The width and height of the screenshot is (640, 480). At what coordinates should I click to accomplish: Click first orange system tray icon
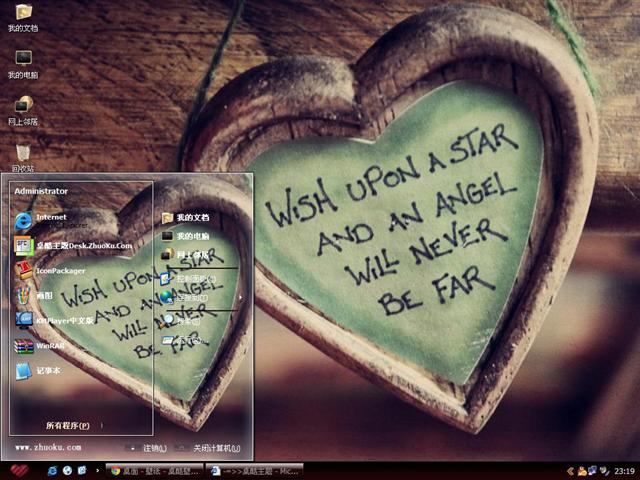pos(582,471)
